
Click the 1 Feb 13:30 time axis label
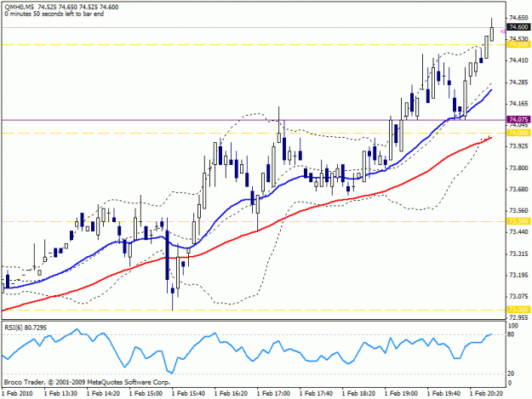pyautogui.click(x=60, y=393)
